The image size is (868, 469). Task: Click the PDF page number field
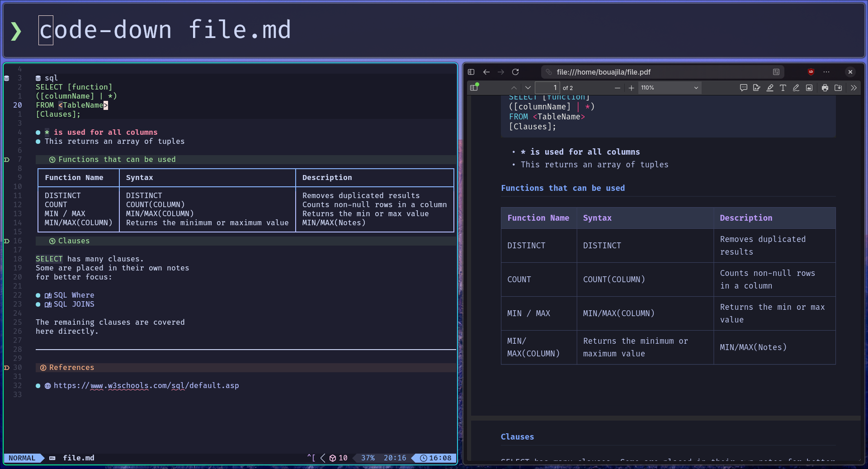tap(547, 88)
